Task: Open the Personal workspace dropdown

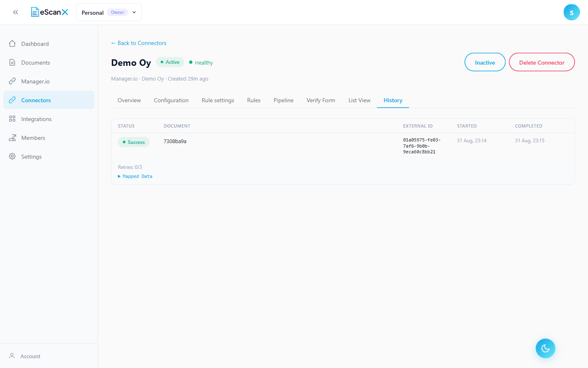Action: (x=109, y=12)
